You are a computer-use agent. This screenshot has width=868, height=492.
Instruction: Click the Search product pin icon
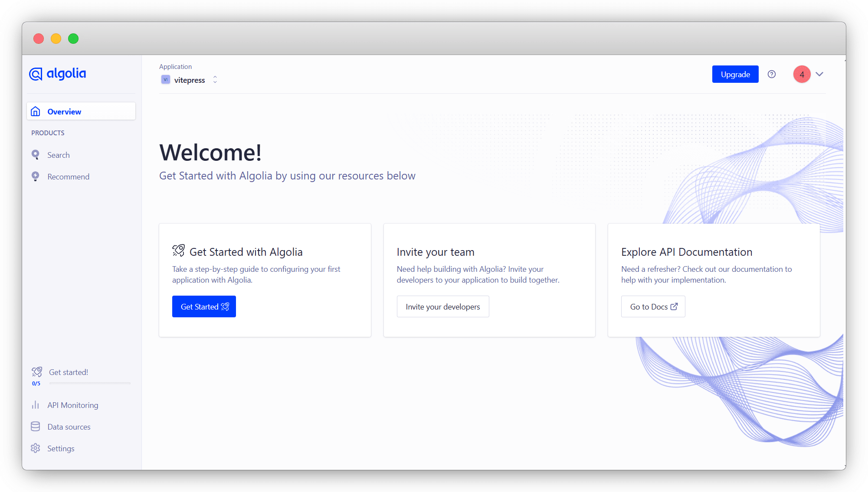pos(36,155)
